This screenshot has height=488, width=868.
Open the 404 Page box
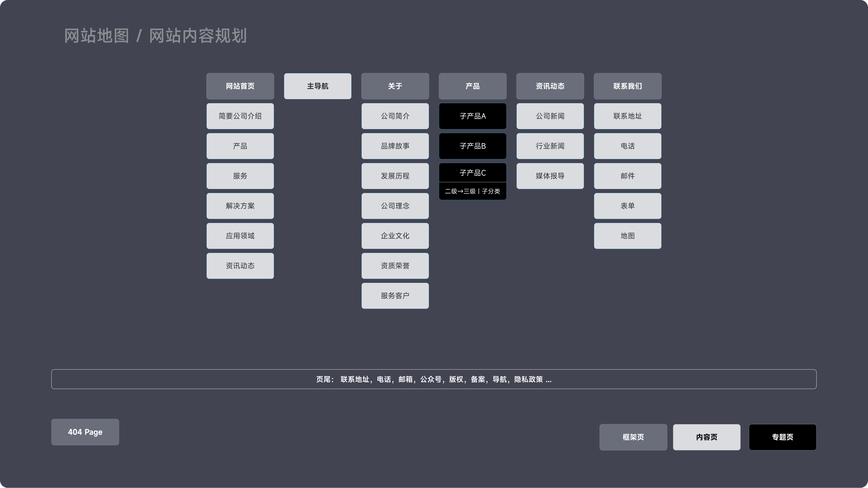pos(85,432)
